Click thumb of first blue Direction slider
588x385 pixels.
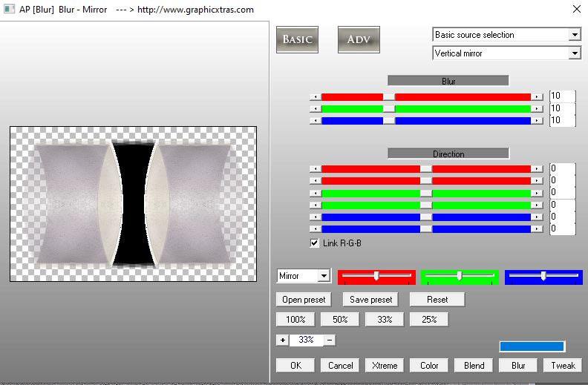coord(426,217)
